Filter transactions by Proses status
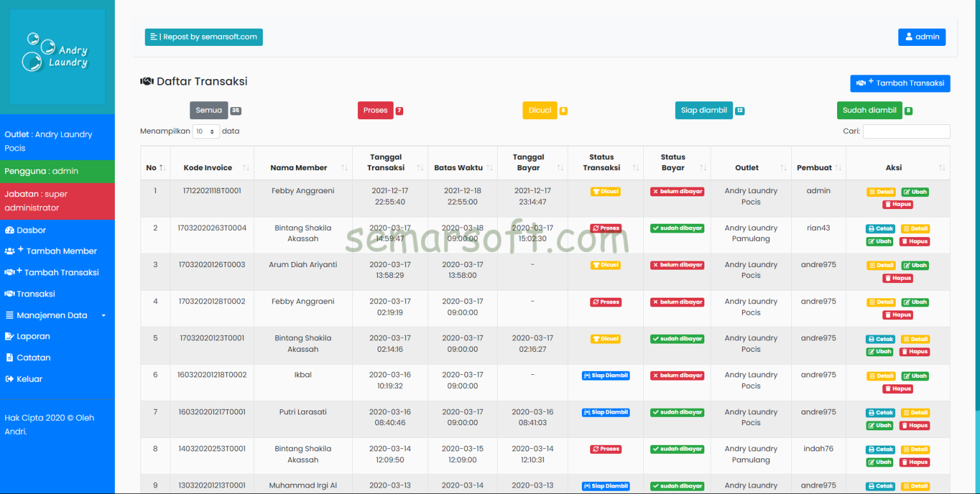 [x=375, y=110]
